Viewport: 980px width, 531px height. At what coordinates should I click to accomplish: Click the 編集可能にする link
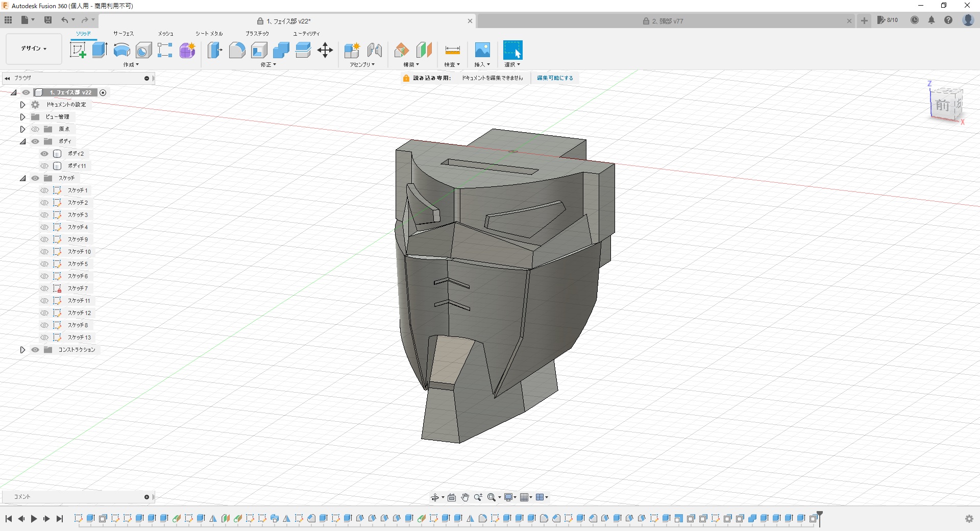555,78
